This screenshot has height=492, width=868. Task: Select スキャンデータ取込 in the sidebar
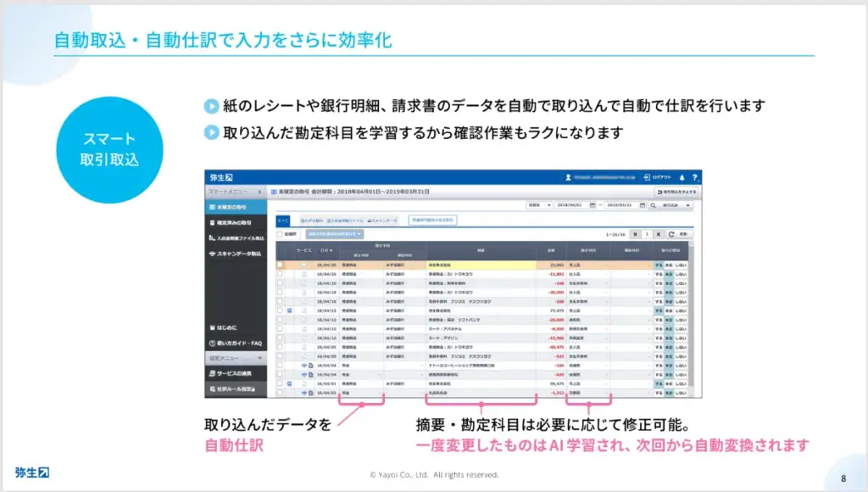click(x=235, y=253)
